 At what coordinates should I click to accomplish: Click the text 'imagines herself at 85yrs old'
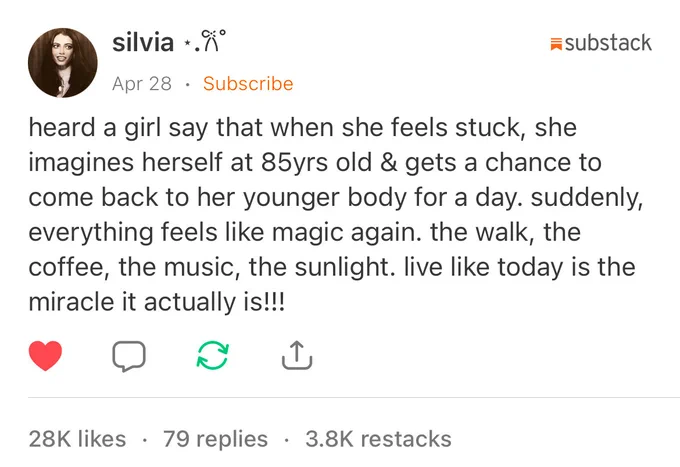tap(200, 163)
